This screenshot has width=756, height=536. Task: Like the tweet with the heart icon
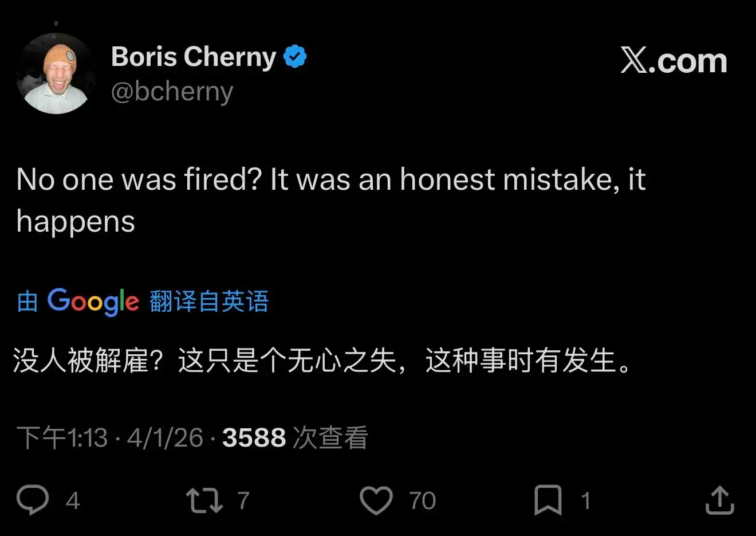point(376,500)
